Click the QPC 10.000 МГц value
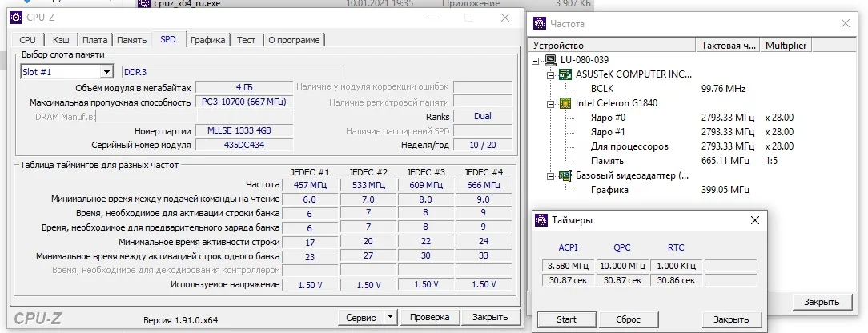The width and height of the screenshot is (868, 333). click(x=622, y=266)
